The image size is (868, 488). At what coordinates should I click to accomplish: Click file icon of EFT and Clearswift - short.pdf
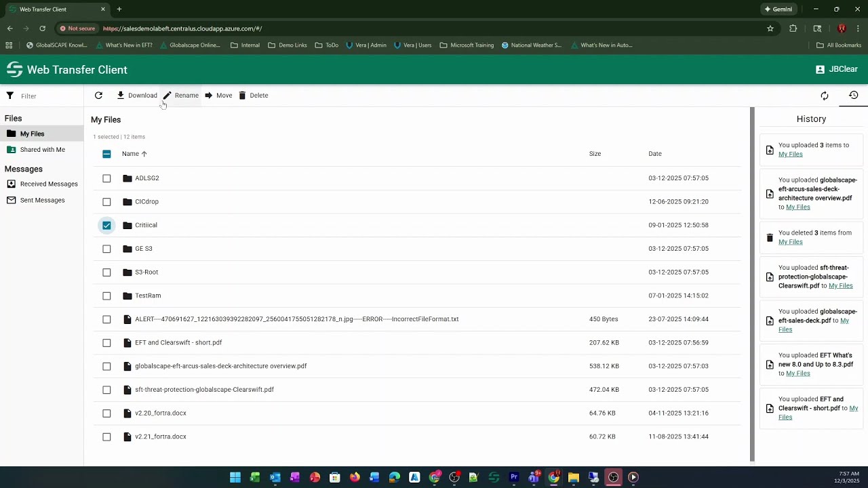(x=127, y=343)
